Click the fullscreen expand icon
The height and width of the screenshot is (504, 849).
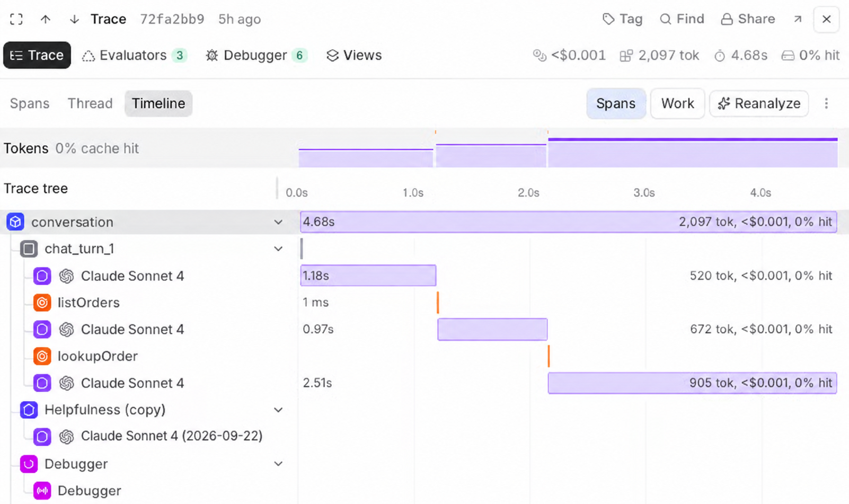[x=16, y=19]
